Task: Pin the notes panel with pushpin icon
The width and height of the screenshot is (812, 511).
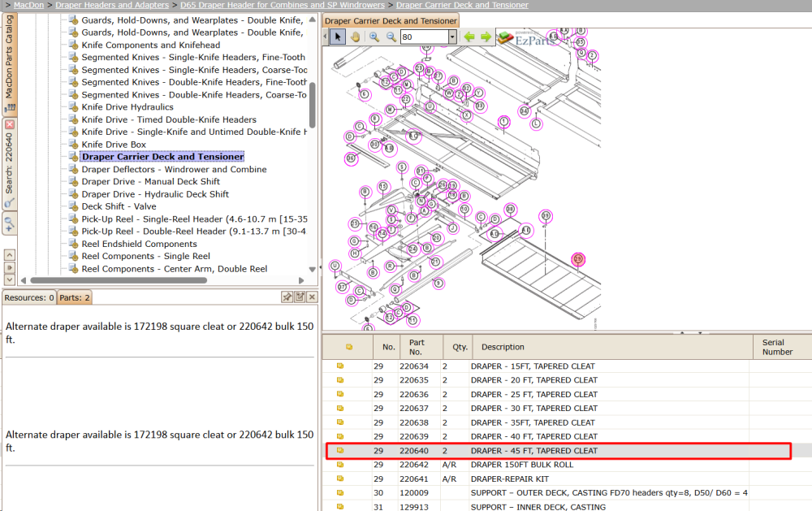Action: tap(287, 297)
